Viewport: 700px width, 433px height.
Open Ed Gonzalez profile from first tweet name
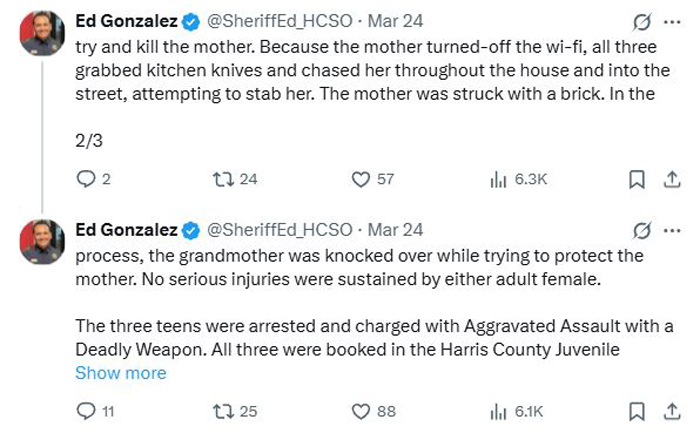pos(126,21)
